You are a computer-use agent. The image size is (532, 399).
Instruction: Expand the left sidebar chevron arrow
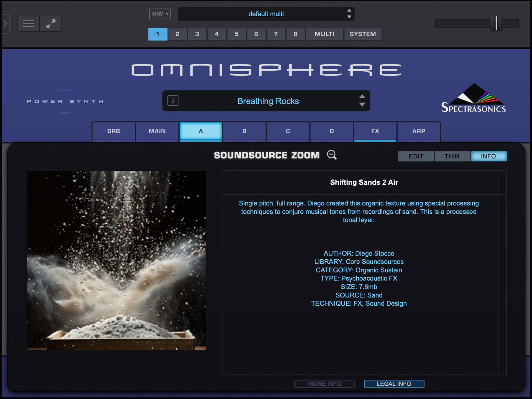click(5, 24)
